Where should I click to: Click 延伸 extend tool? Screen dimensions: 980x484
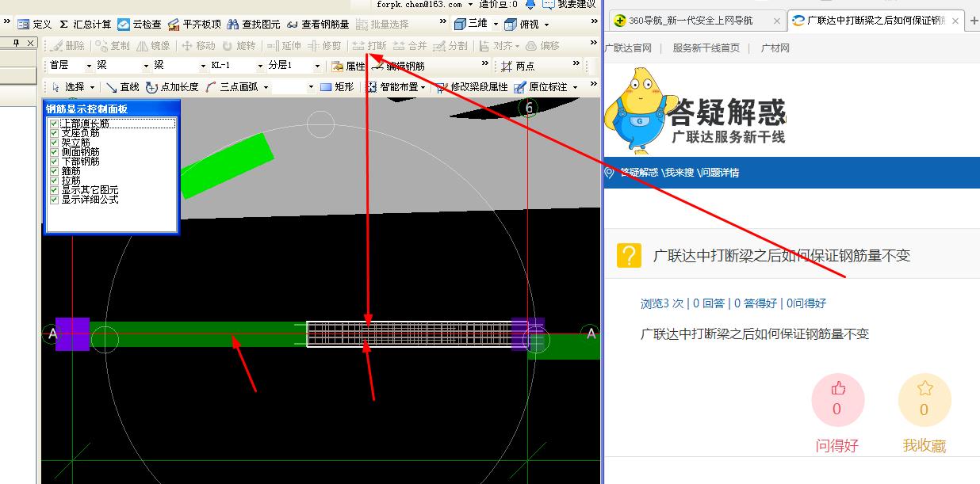click(284, 46)
